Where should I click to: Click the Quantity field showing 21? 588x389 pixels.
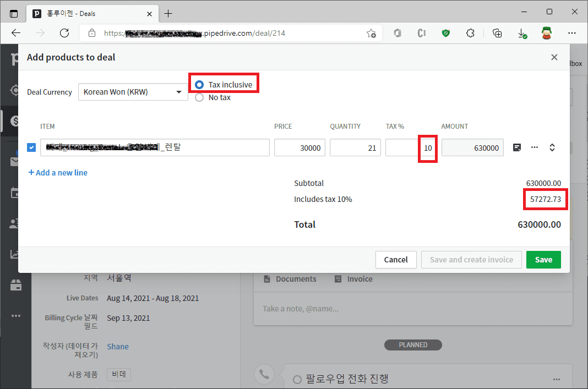point(355,147)
